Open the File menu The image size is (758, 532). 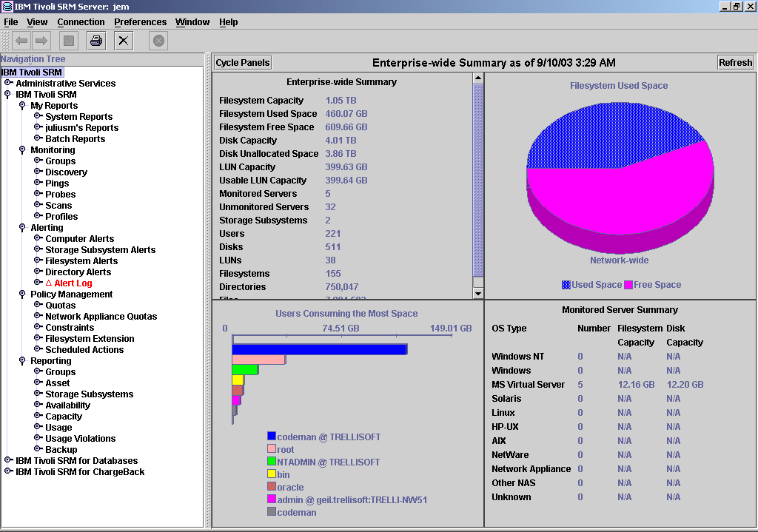pos(10,21)
